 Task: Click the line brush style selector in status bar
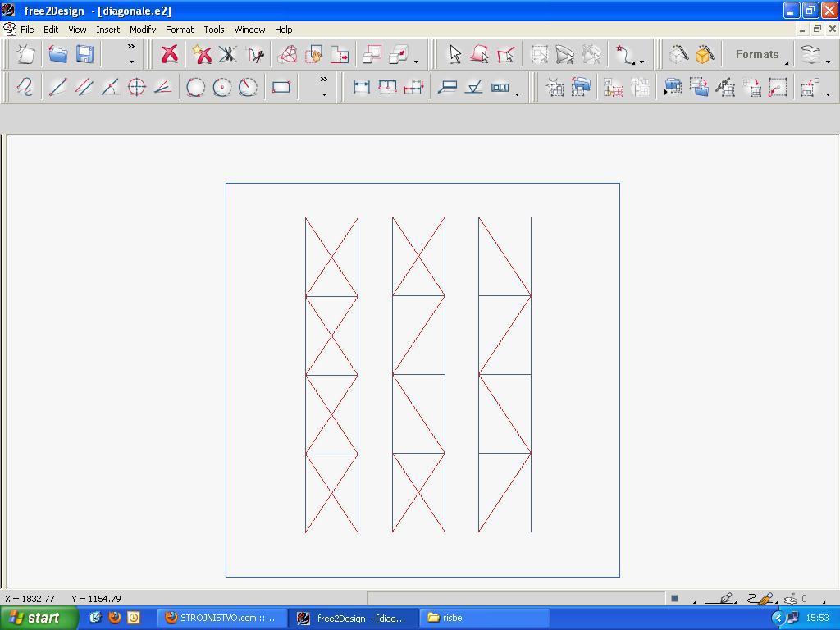click(761, 598)
